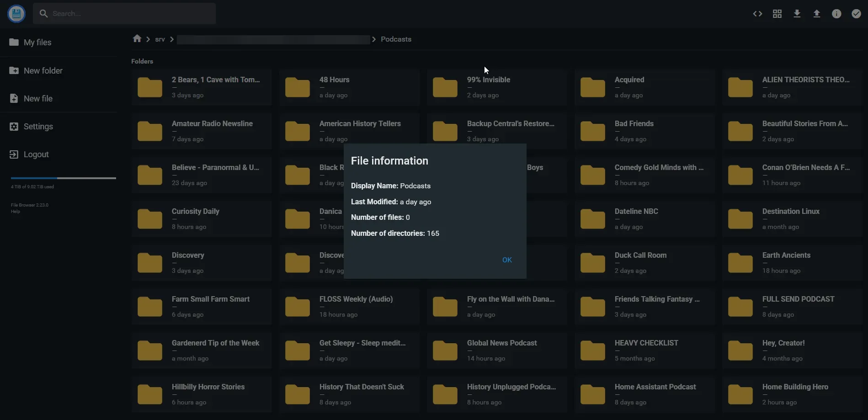Select the American History Tellers folder
This screenshot has height=420, width=868.
coord(349,131)
